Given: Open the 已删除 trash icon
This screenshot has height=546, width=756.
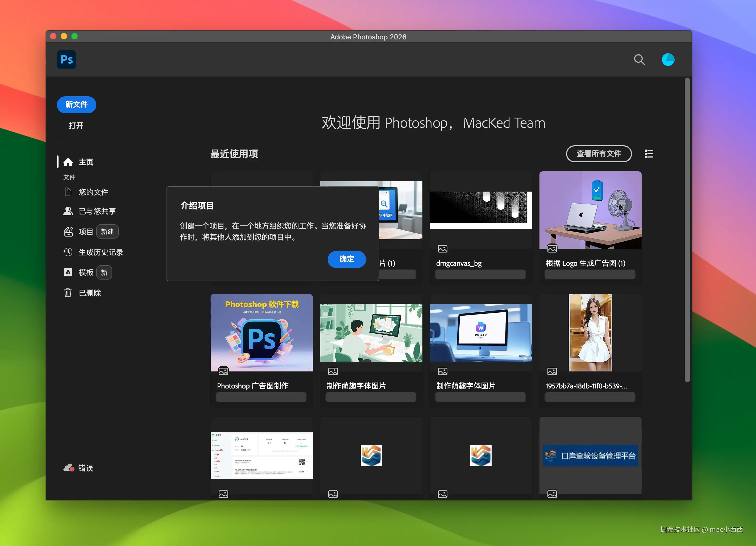Looking at the screenshot, I should 68,293.
